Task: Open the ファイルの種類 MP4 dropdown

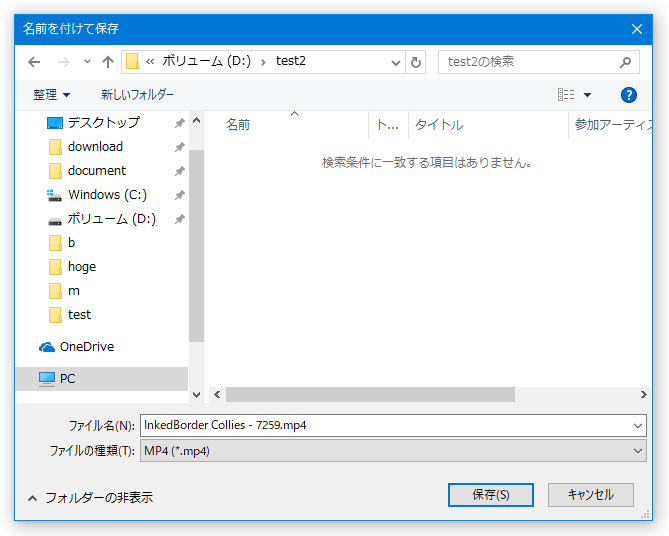Action: [x=393, y=451]
